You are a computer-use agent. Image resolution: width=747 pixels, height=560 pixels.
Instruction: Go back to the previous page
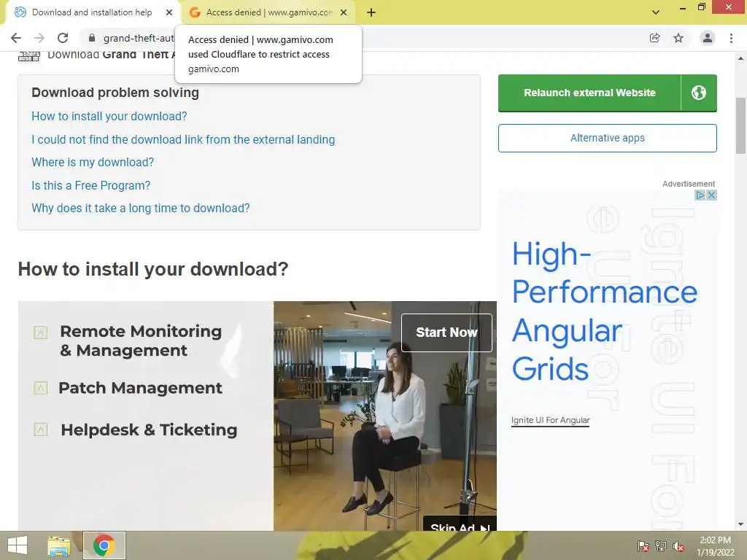click(x=16, y=38)
